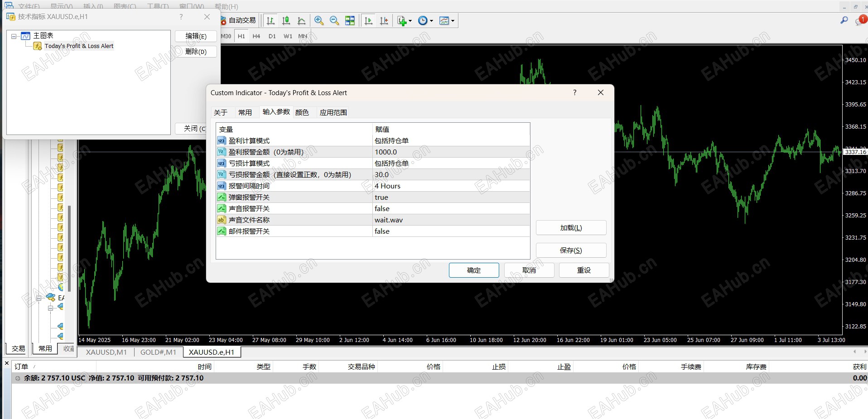Zoom out of the chart
The height and width of the screenshot is (419, 868).
pyautogui.click(x=334, y=20)
